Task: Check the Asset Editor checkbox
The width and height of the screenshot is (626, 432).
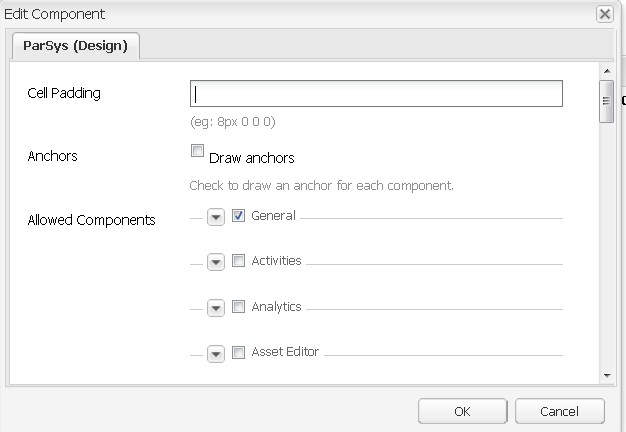Action: point(238,352)
